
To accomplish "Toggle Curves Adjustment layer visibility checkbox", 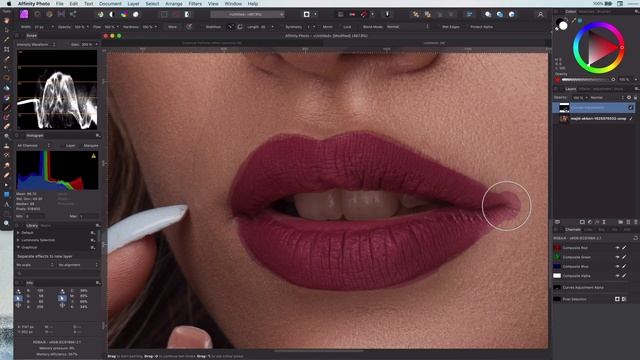I will (631, 108).
